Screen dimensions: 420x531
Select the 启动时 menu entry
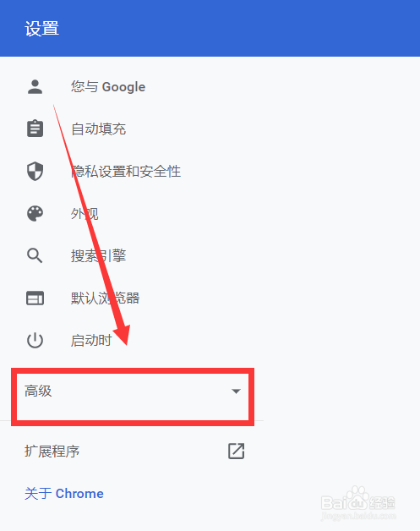(91, 341)
